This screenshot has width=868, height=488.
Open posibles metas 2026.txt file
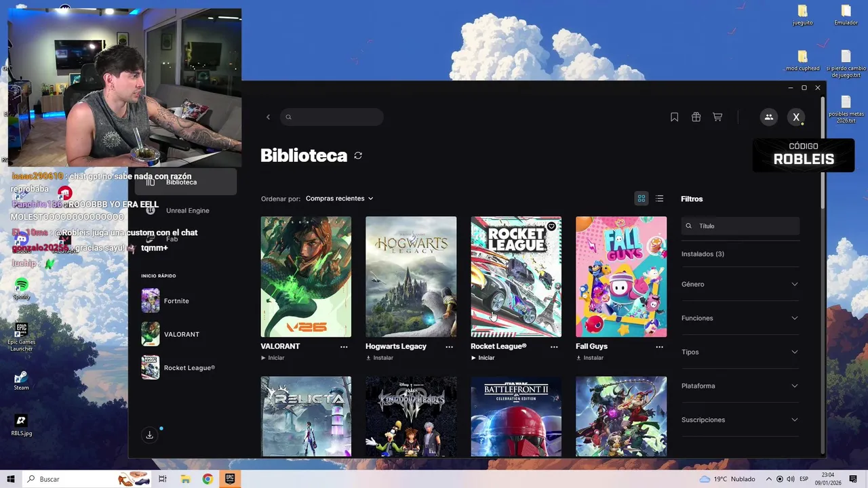tap(846, 109)
